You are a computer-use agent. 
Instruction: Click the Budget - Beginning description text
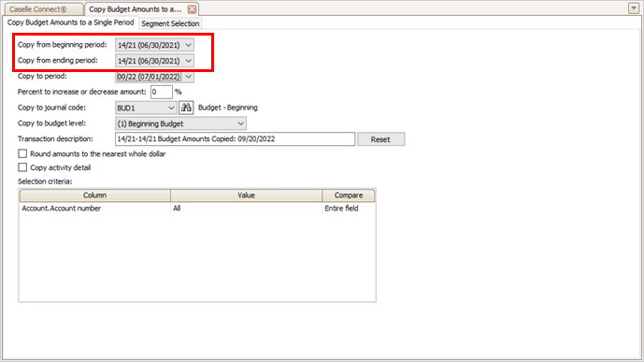click(228, 108)
